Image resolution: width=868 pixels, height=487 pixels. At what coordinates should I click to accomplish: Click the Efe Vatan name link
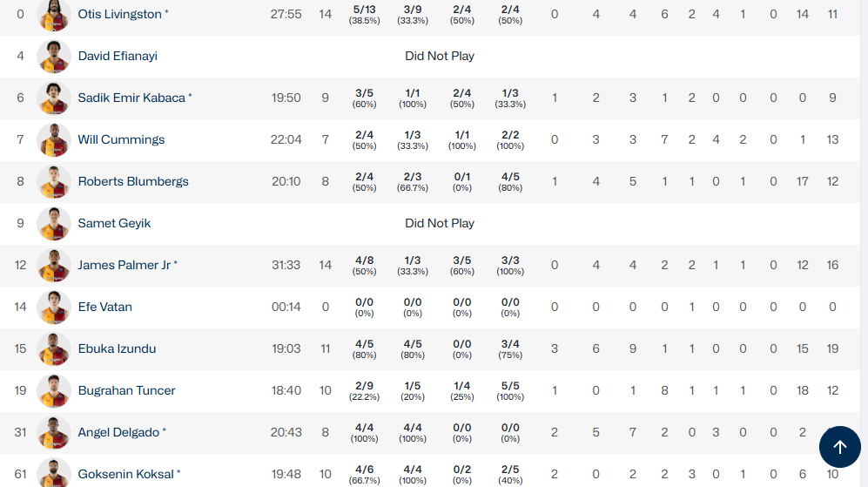click(x=104, y=308)
